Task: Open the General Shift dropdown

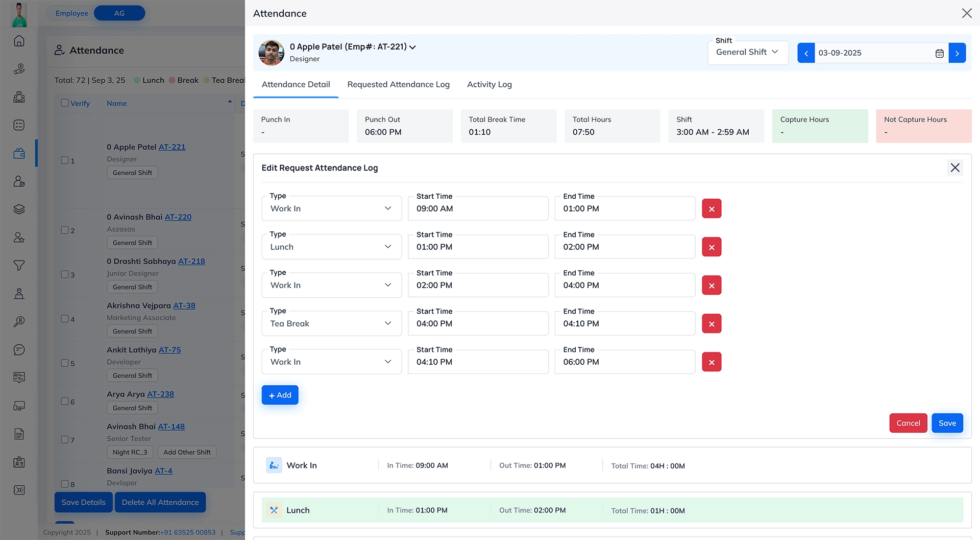Action: coord(747,52)
